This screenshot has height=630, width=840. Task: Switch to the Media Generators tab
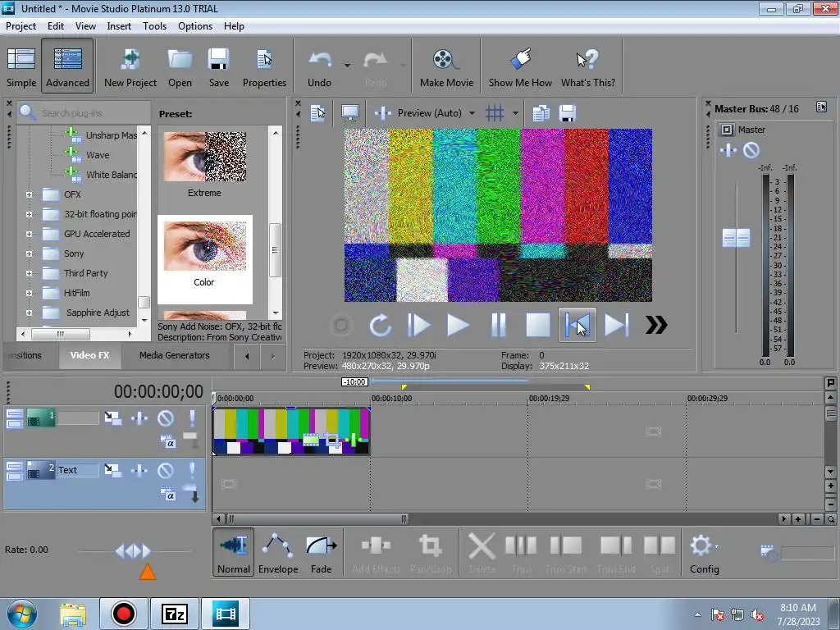174,355
